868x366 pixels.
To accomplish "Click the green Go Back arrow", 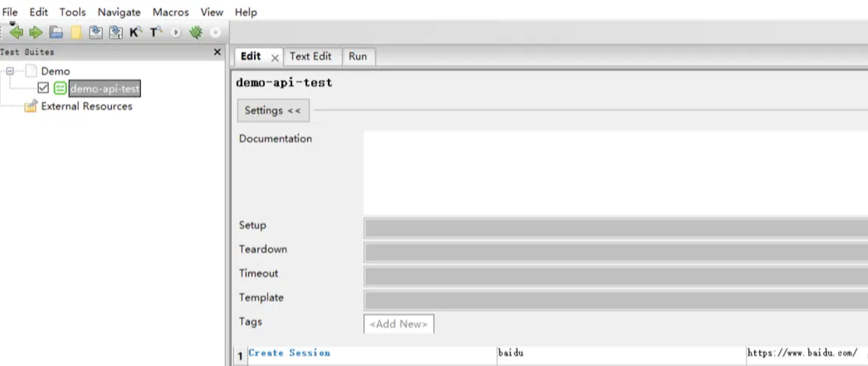I will click(16, 33).
